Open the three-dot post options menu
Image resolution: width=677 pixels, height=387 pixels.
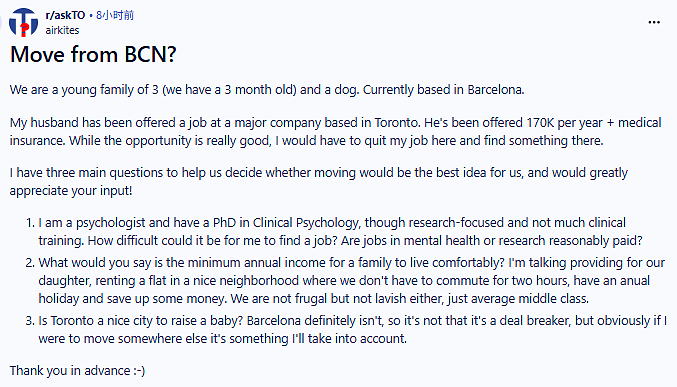tap(654, 22)
